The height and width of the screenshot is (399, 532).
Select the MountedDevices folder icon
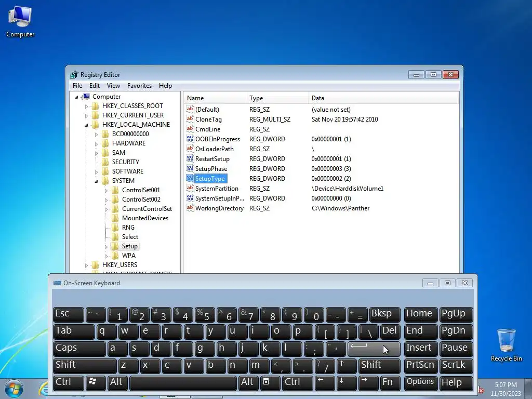click(115, 218)
